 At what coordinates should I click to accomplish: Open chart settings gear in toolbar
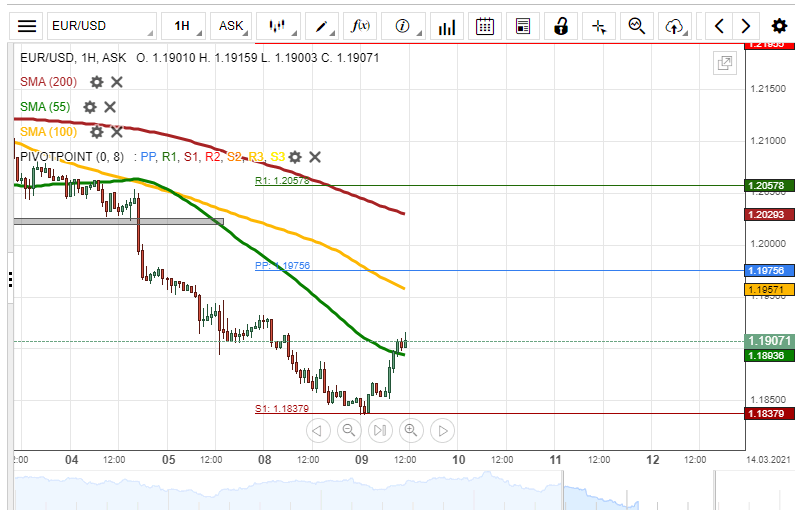pyautogui.click(x=779, y=26)
